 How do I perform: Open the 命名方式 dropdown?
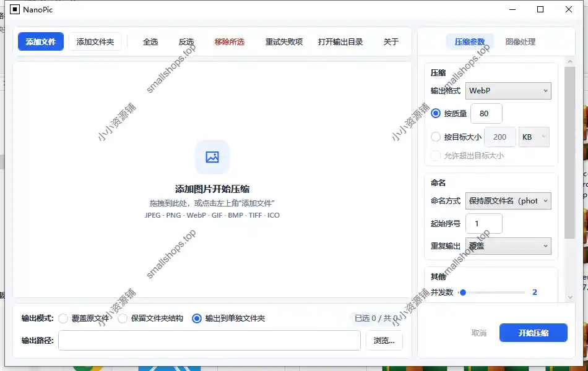tap(508, 201)
